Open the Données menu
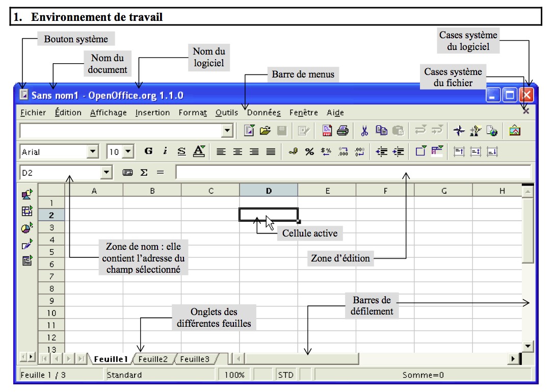555x392 pixels. (263, 113)
